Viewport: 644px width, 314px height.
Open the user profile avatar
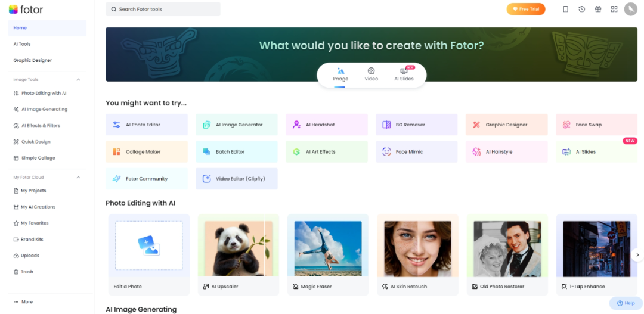point(630,9)
